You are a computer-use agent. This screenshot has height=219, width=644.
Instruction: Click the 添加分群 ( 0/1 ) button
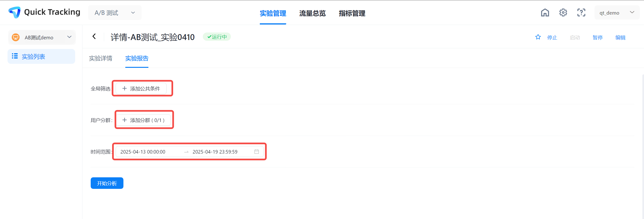tap(143, 120)
